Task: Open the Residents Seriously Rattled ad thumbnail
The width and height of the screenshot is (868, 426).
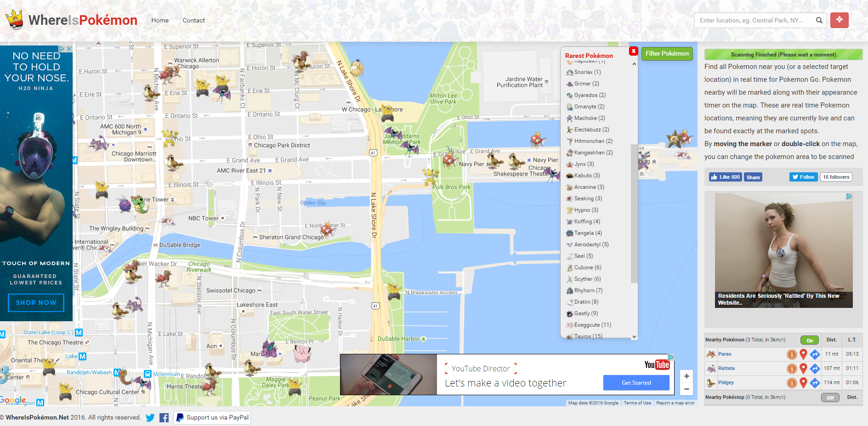Action: tap(783, 250)
